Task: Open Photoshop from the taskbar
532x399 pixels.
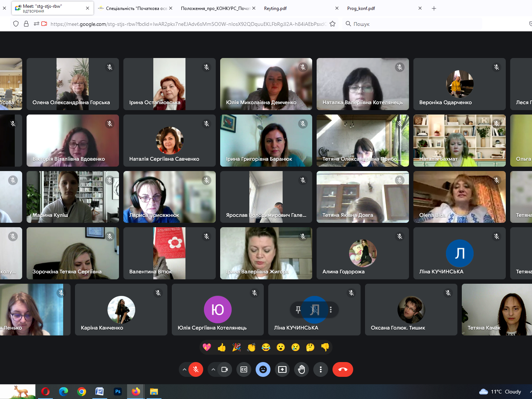Action: click(118, 392)
